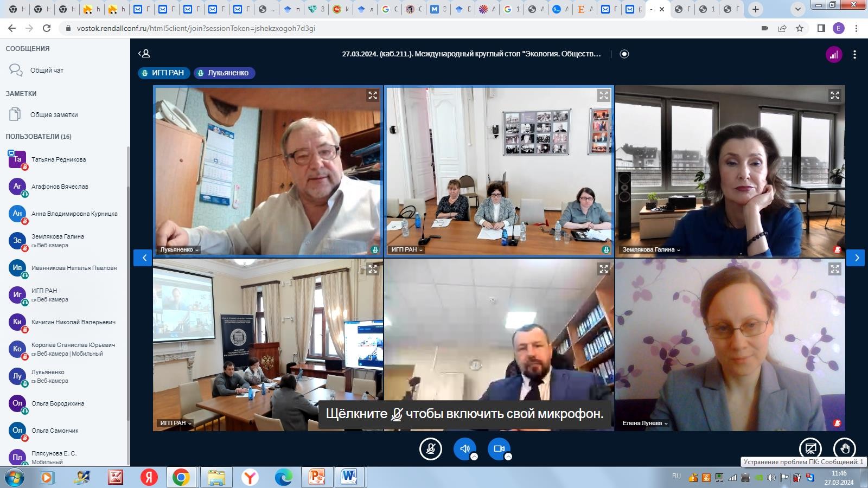Image resolution: width=868 pixels, height=488 pixels.
Task: Select user Кичигин Николай Валерьевич
Action: click(73, 322)
